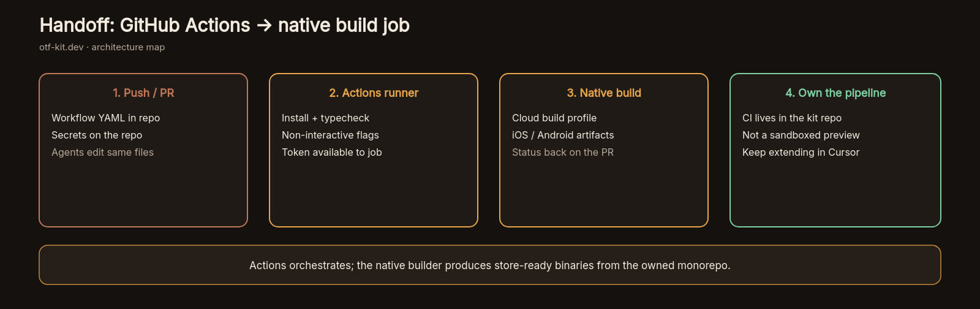Click 'CI lives in the kit repo' line
Screen dimensions: 980x309
coord(792,118)
